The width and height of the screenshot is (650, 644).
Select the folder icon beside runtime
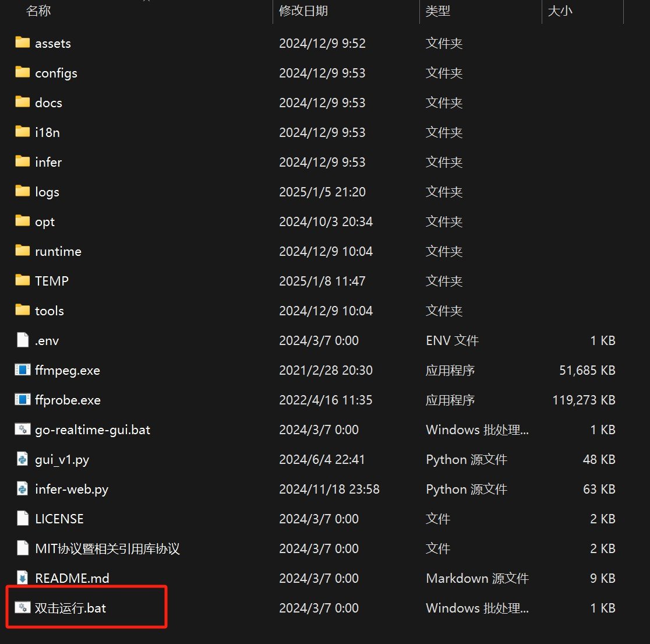click(22, 251)
